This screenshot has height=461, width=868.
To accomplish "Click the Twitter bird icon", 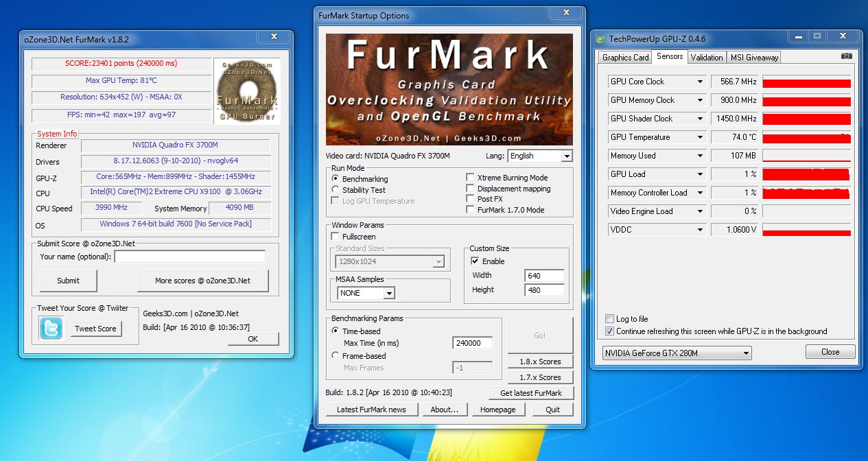I will pyautogui.click(x=51, y=329).
